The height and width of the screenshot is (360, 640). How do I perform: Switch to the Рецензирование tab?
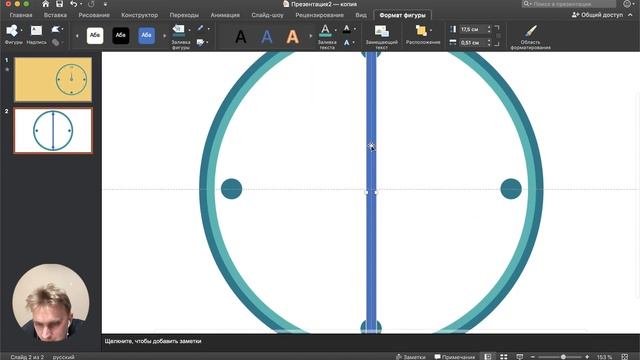pos(320,15)
